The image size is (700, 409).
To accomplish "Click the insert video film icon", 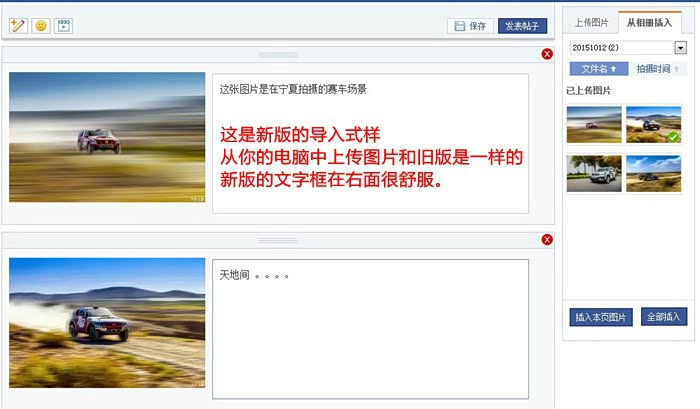I will (x=64, y=26).
